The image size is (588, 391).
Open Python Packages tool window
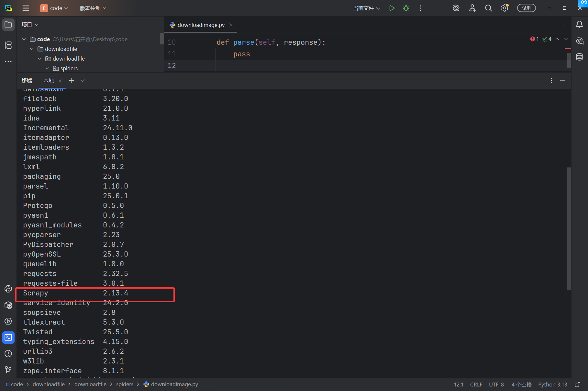8,305
